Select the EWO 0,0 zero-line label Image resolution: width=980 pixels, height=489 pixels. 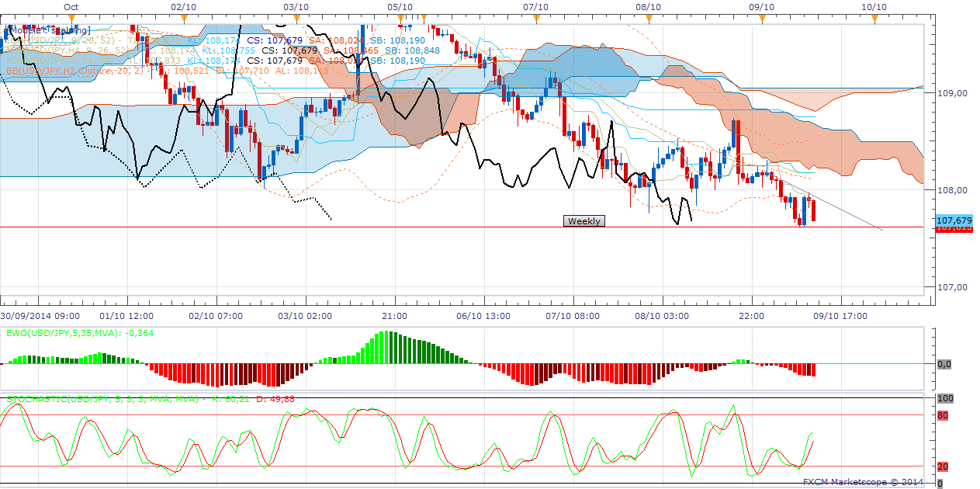pos(944,363)
